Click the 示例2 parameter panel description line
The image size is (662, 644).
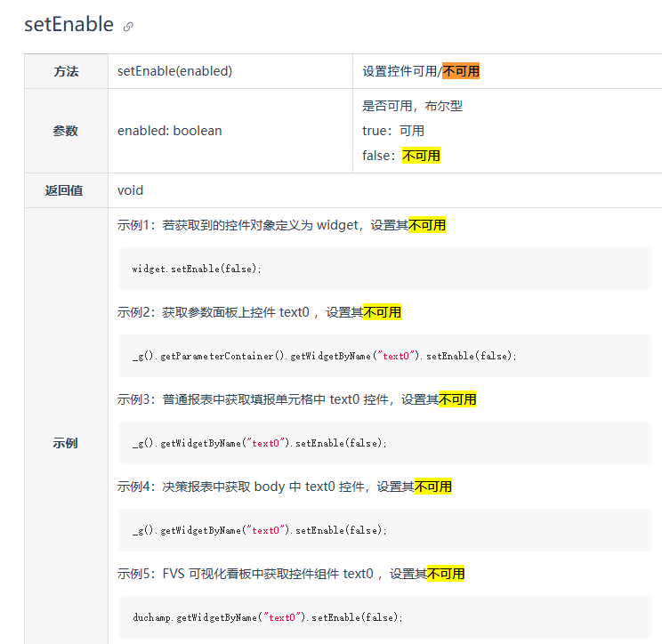coord(259,312)
